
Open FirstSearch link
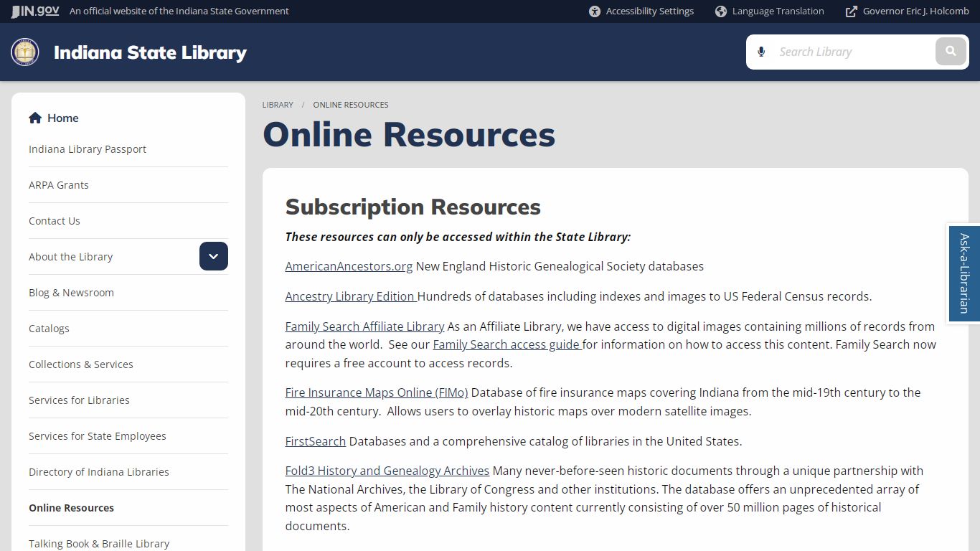pos(316,441)
